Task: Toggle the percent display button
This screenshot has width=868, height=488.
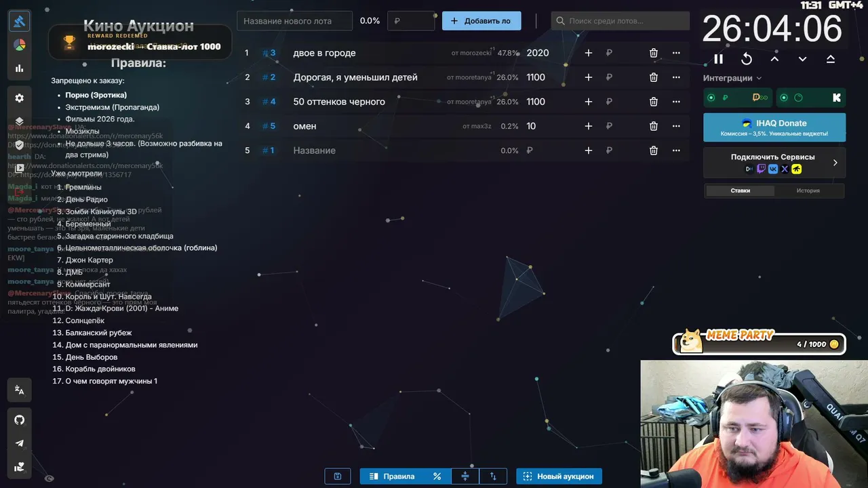Action: pos(437,476)
